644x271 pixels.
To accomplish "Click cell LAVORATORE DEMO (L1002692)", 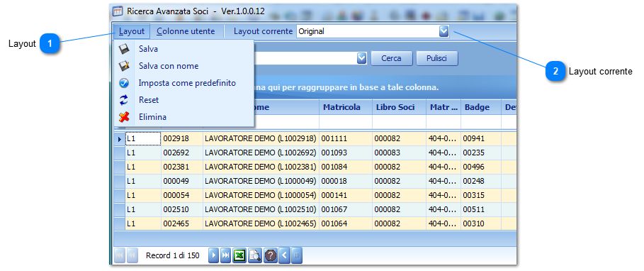I will (x=261, y=153).
